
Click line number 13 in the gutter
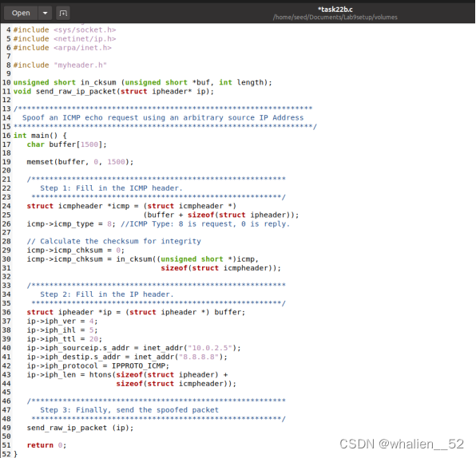(6, 109)
